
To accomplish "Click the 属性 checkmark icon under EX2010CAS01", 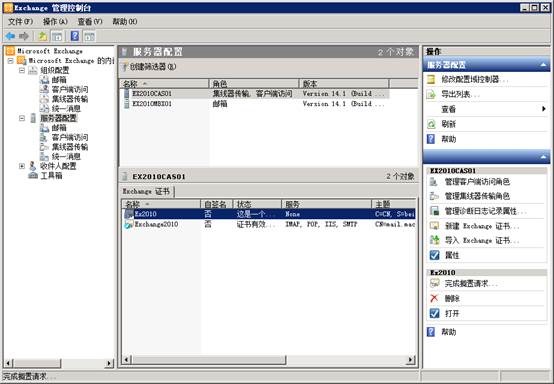I will 434,255.
